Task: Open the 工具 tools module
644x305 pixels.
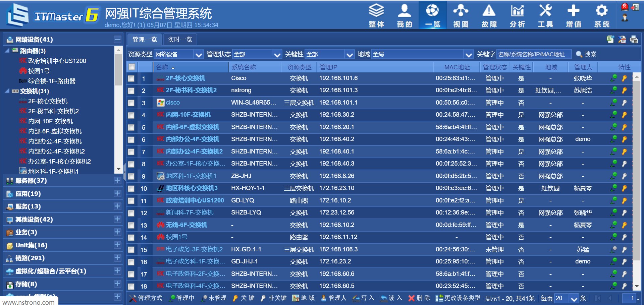Action: [x=545, y=15]
